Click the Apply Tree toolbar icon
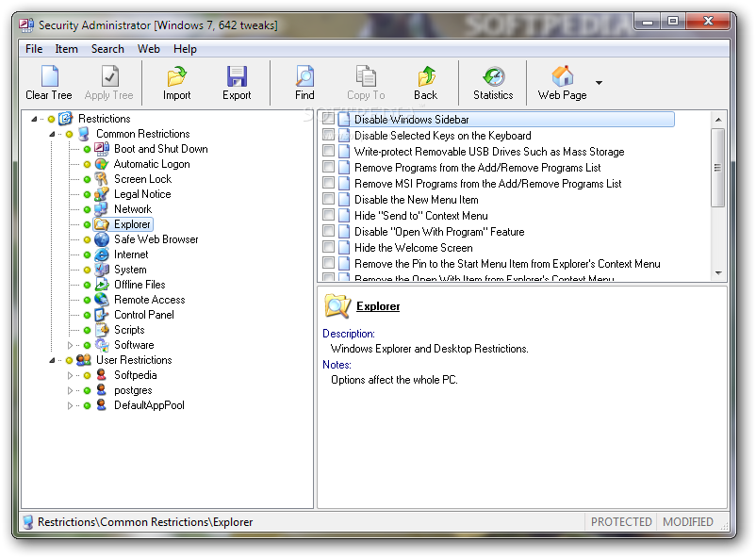 (x=109, y=76)
